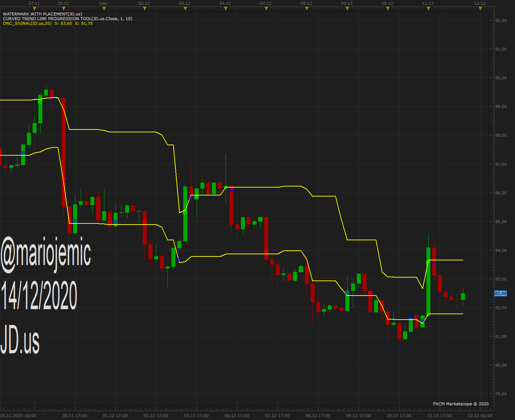Click the 04.12 date marker triangle

click(x=226, y=9)
